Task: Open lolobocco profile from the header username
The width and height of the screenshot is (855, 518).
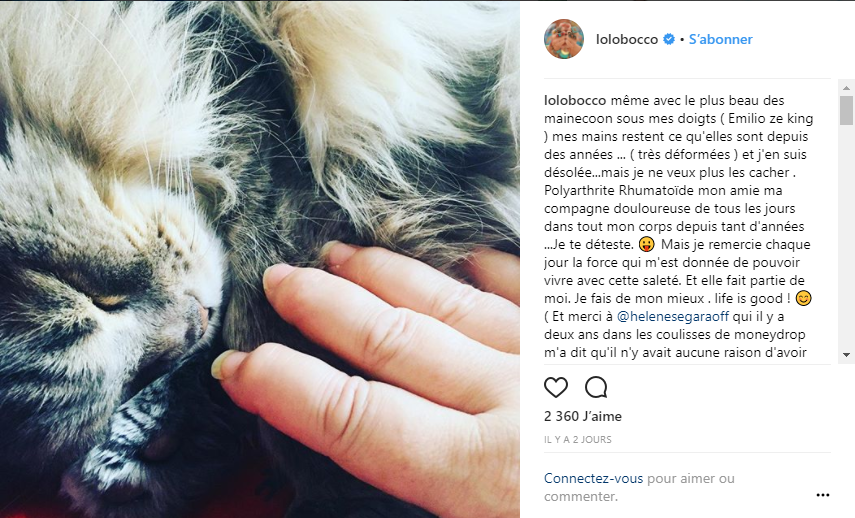Action: tap(628, 40)
